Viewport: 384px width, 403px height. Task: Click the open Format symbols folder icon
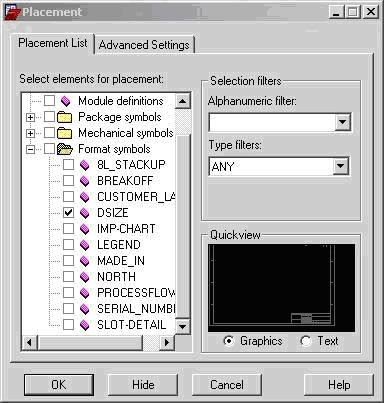click(x=65, y=149)
